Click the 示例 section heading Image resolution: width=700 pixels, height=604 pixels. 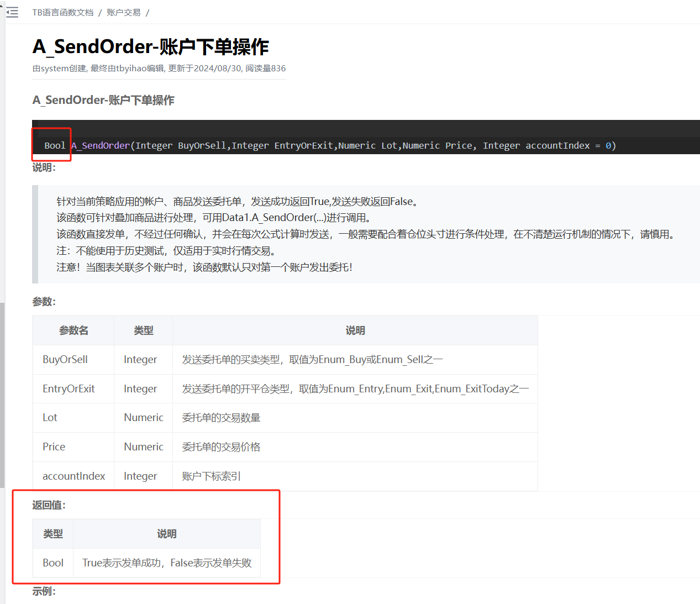44,591
